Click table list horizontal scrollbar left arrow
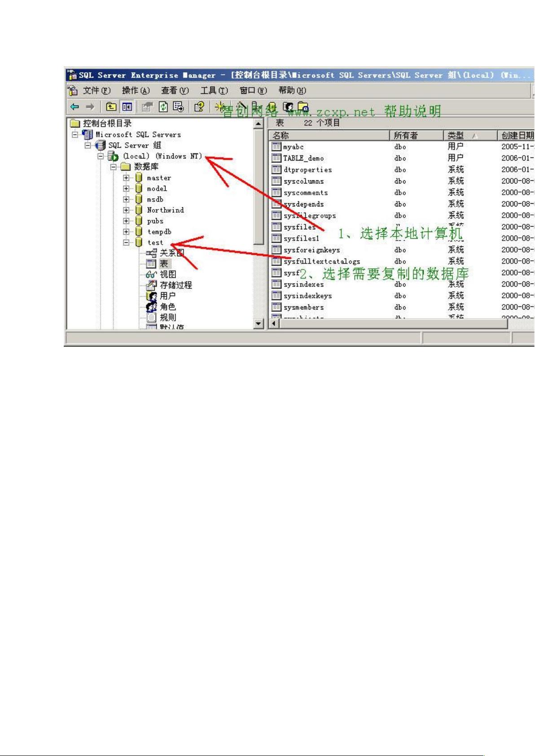This screenshot has height=756, width=535. 275,323
